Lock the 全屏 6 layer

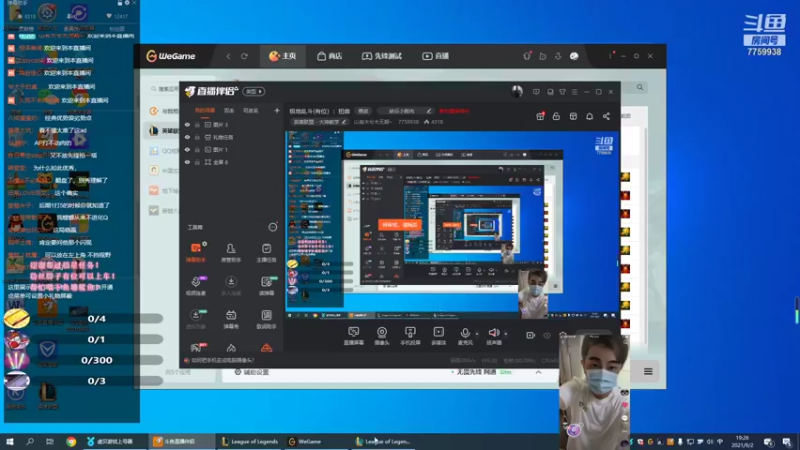pos(197,162)
